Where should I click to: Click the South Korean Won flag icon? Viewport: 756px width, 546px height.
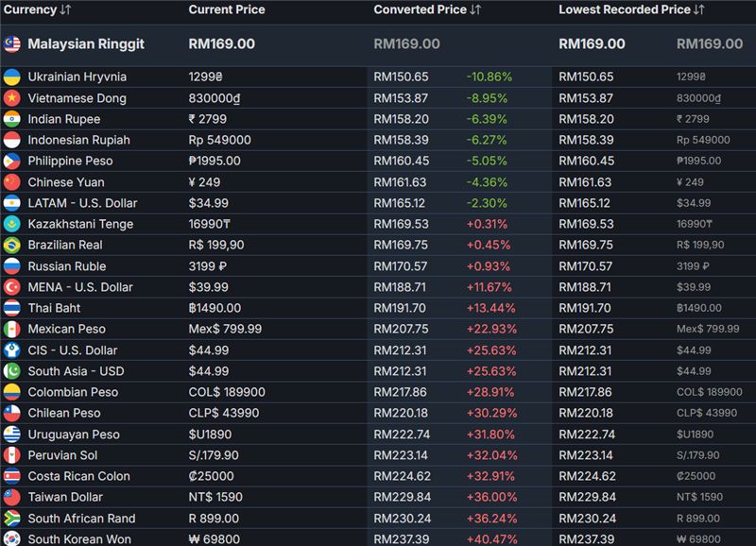coord(12,538)
